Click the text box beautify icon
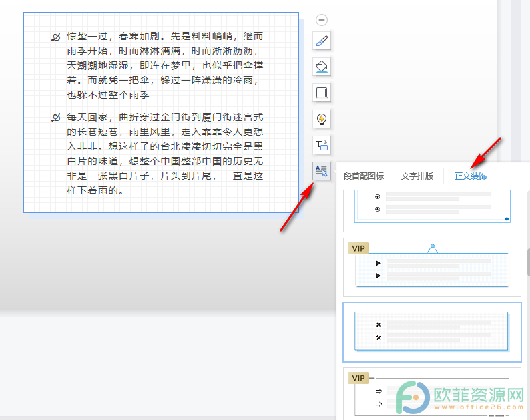The height and width of the screenshot is (420, 530). point(322,171)
